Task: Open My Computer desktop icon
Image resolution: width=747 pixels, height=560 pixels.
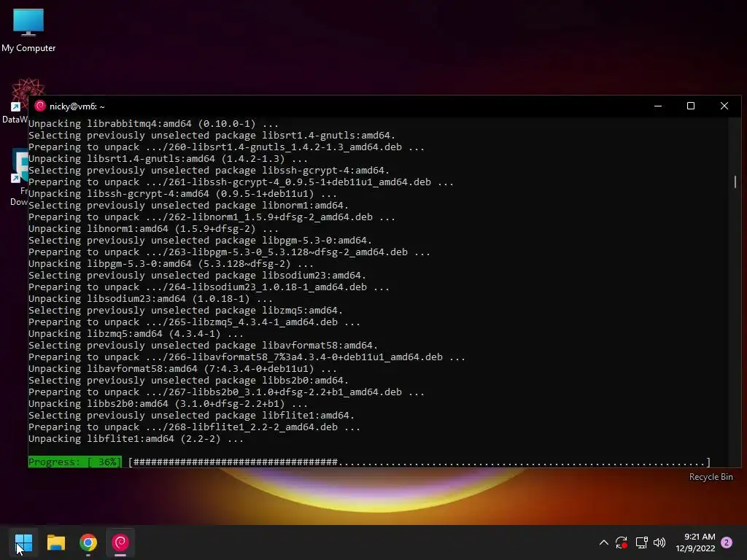Action: (x=28, y=30)
